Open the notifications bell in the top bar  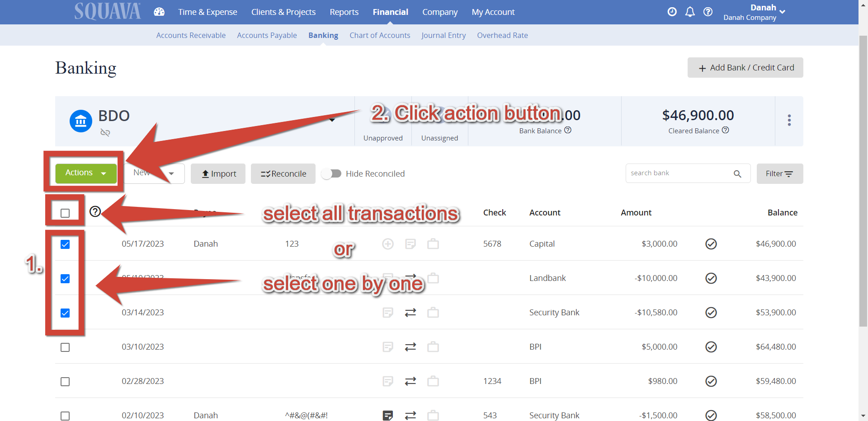tap(690, 12)
